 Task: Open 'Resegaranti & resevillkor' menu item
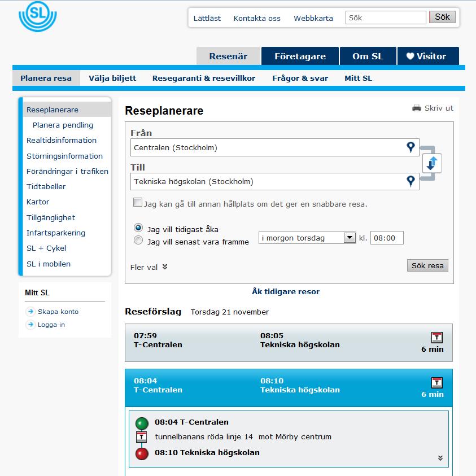tap(204, 78)
